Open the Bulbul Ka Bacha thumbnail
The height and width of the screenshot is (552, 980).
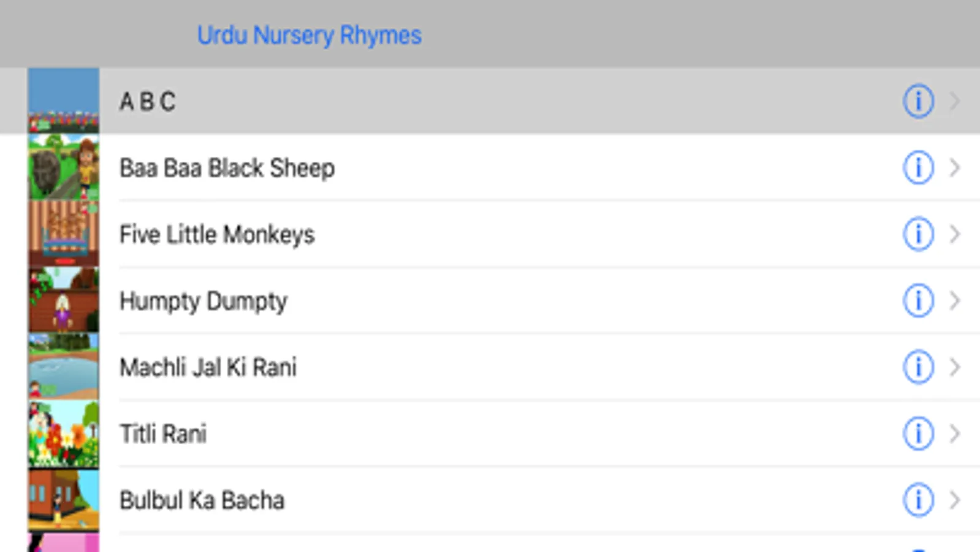(x=63, y=500)
